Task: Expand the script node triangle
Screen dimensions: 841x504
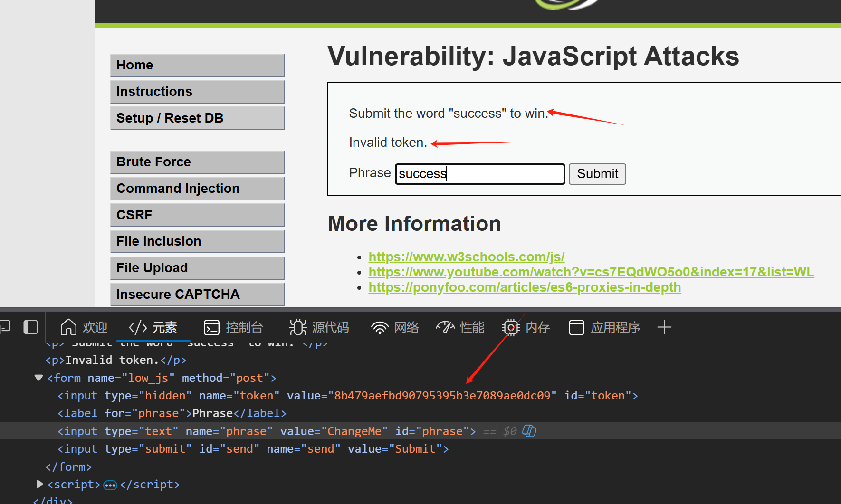Action: 39,484
